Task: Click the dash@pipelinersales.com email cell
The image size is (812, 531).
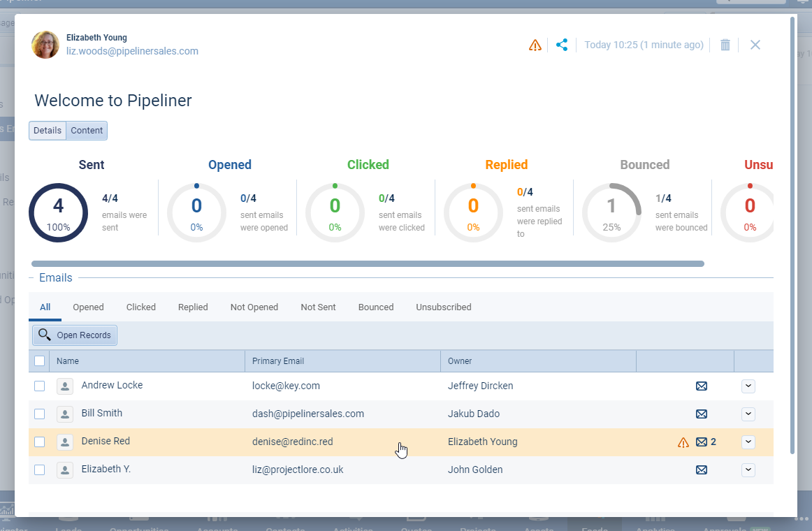Action: click(308, 414)
